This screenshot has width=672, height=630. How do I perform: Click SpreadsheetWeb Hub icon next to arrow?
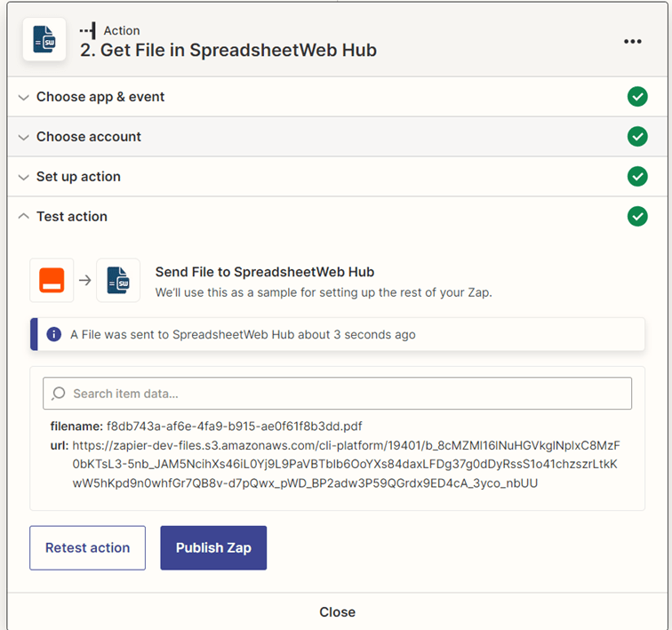118,280
